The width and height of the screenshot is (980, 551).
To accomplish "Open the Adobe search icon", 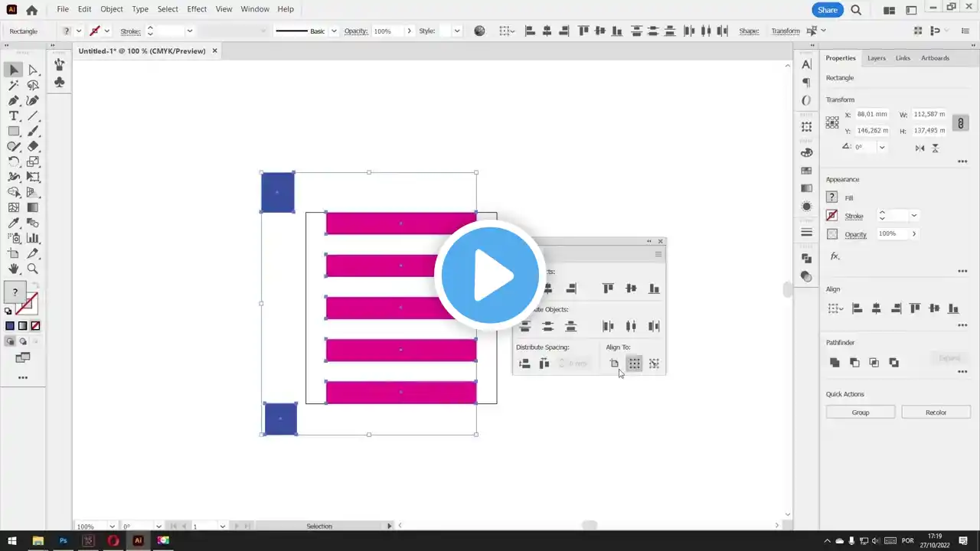I will point(856,10).
